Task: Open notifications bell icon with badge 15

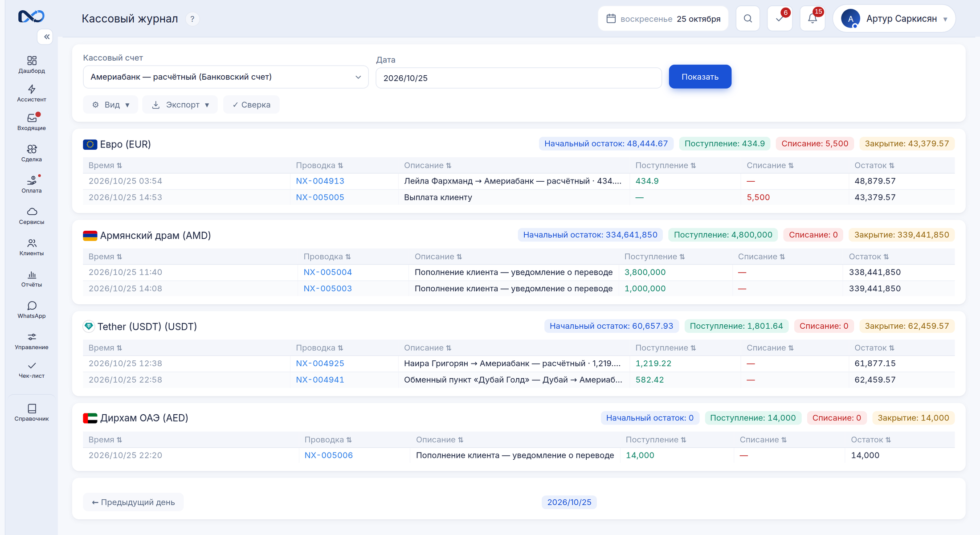Action: (x=813, y=19)
